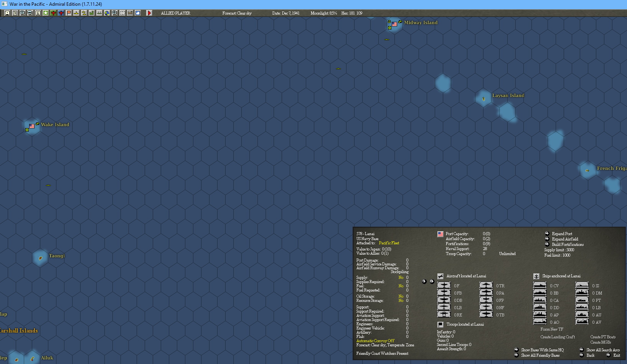Viewport: 627px width, 364px height.
Task: Click the Supply limit : 5000 text
Action: coord(559,250)
